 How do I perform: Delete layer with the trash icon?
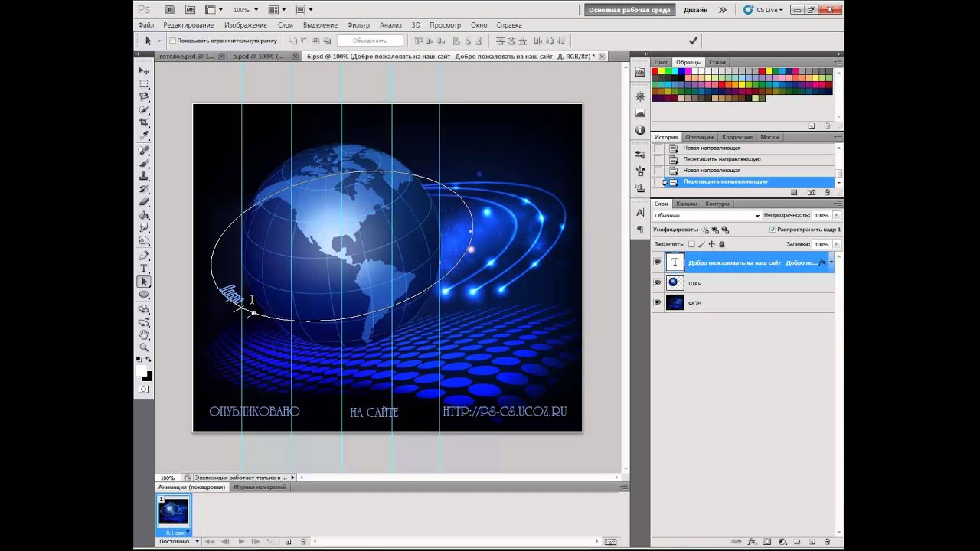coord(827,541)
